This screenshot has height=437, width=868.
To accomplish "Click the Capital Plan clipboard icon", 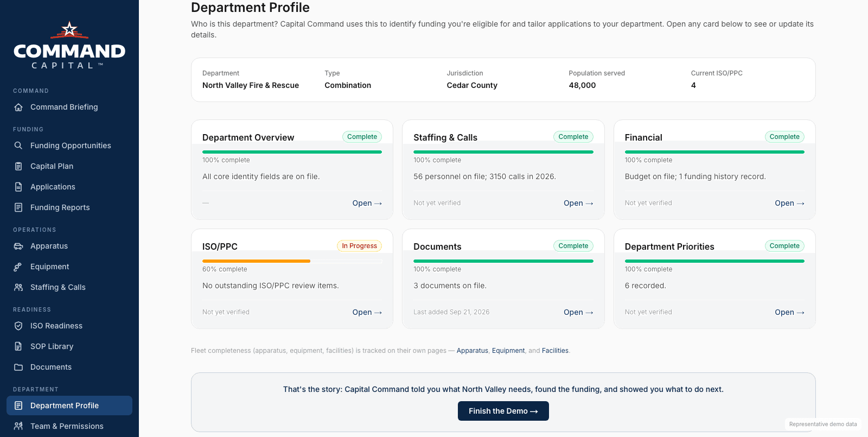I will click(x=18, y=166).
